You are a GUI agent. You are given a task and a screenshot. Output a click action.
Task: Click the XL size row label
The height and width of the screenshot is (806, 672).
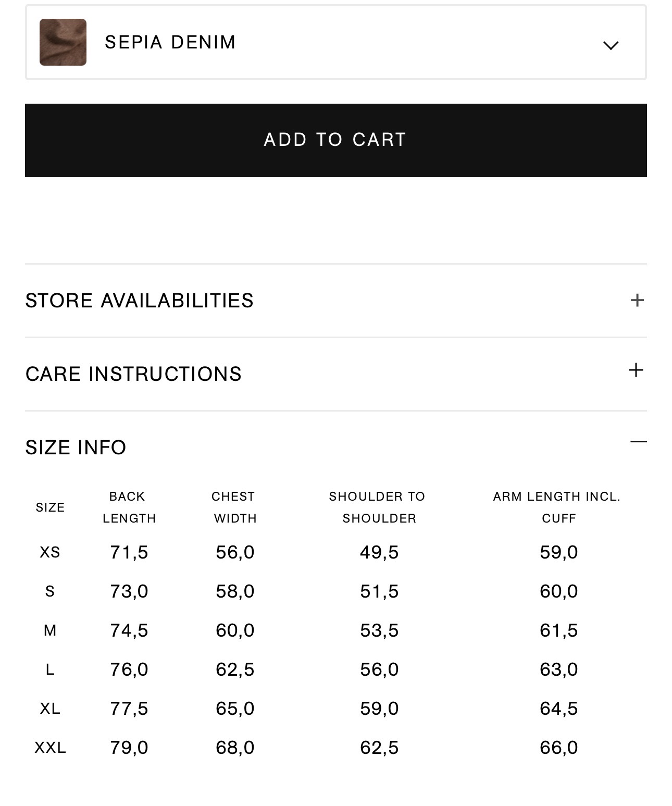coord(50,709)
